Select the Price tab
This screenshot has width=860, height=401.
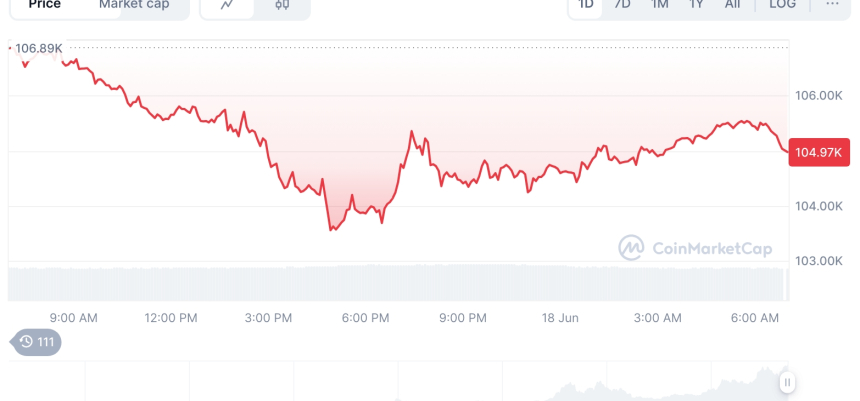(x=45, y=5)
